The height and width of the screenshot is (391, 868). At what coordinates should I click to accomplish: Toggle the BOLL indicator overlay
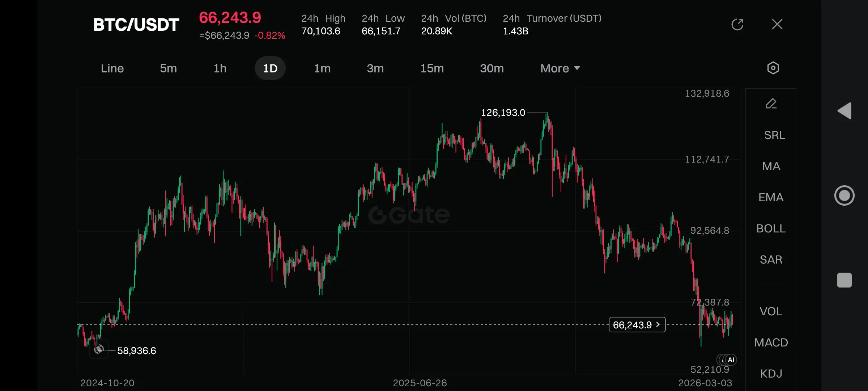tap(771, 228)
